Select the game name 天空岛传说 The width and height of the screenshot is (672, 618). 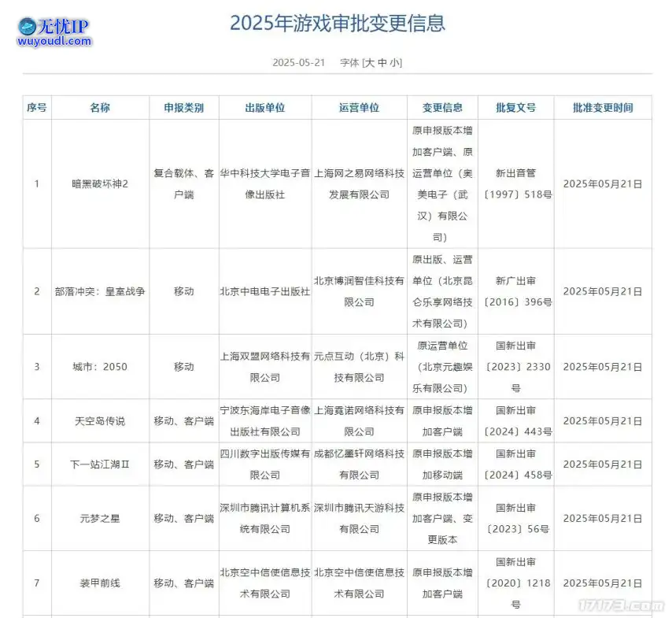100,421
